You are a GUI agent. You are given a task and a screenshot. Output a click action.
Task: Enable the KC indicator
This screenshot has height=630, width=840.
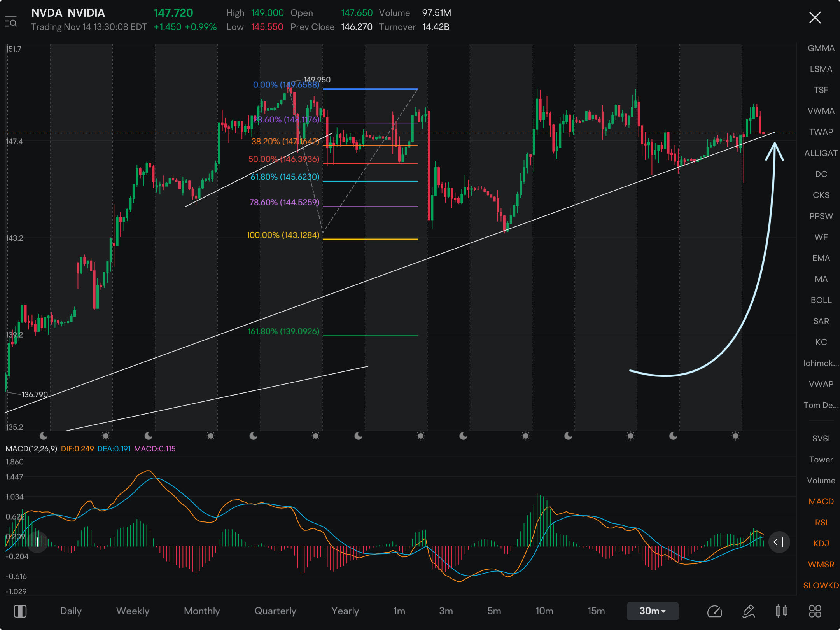click(821, 342)
